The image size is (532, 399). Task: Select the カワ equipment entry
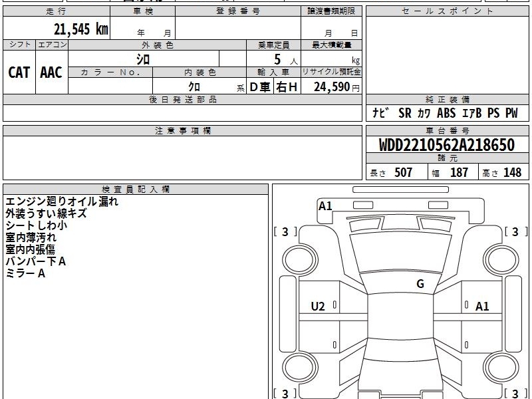(424, 113)
